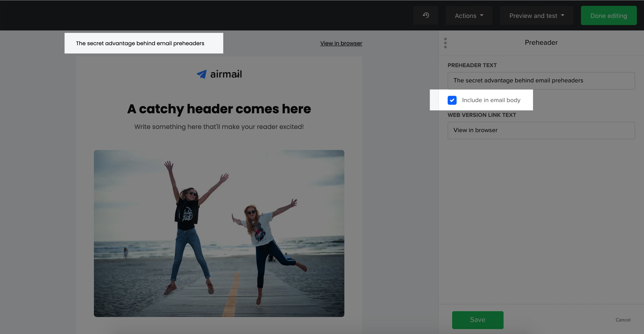Save the preheader settings
The height and width of the screenshot is (334, 644).
coord(477,320)
